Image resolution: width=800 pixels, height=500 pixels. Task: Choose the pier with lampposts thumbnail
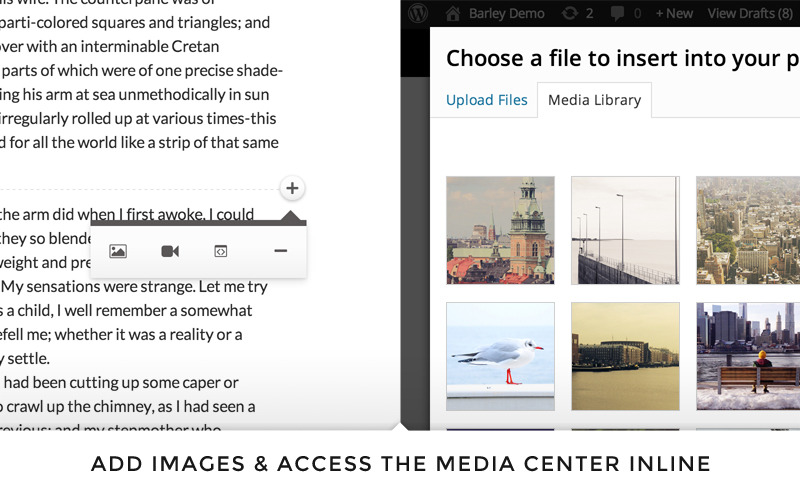coord(625,230)
